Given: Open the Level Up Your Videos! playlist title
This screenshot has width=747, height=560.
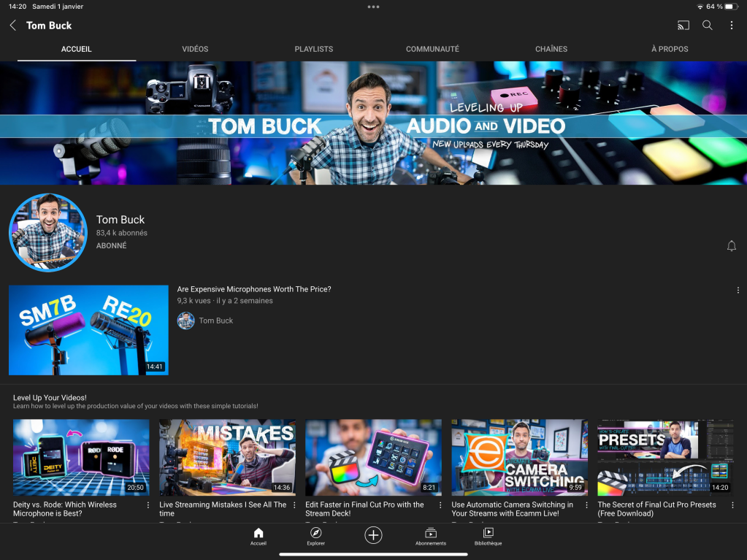Looking at the screenshot, I should point(50,397).
